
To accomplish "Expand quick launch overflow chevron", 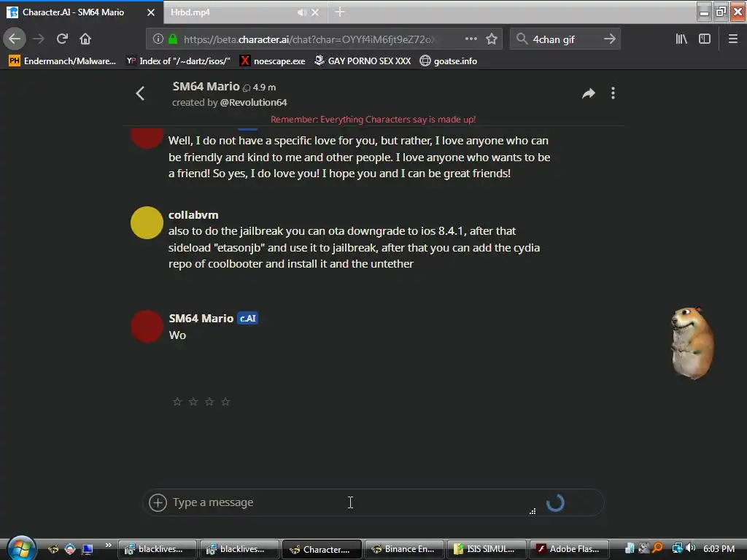I will coord(108,545).
